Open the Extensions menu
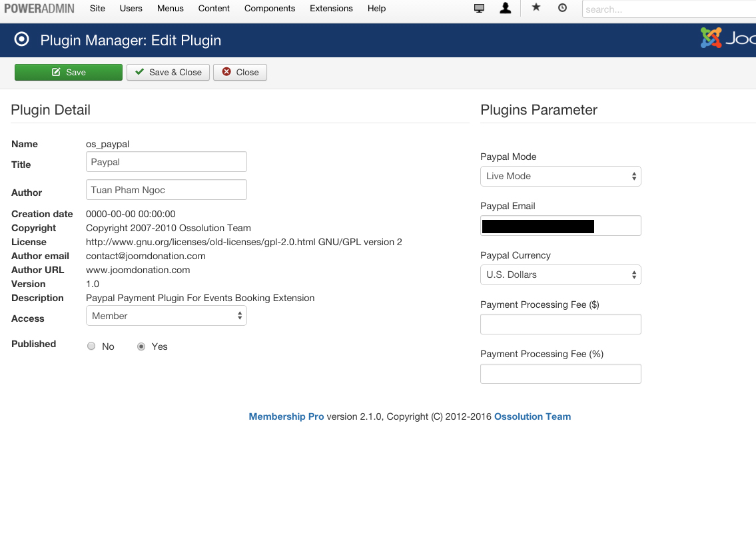The height and width of the screenshot is (541, 756). pos(331,8)
